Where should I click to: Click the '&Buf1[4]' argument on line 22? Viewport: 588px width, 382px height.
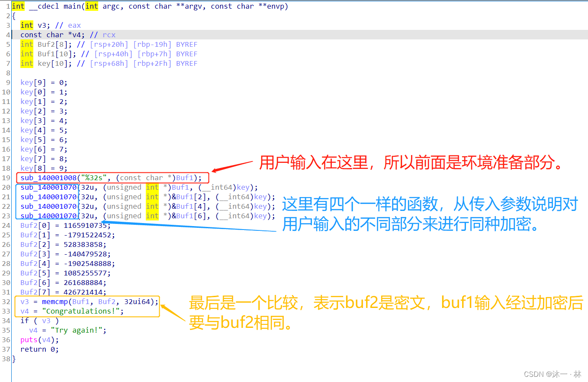point(191,206)
